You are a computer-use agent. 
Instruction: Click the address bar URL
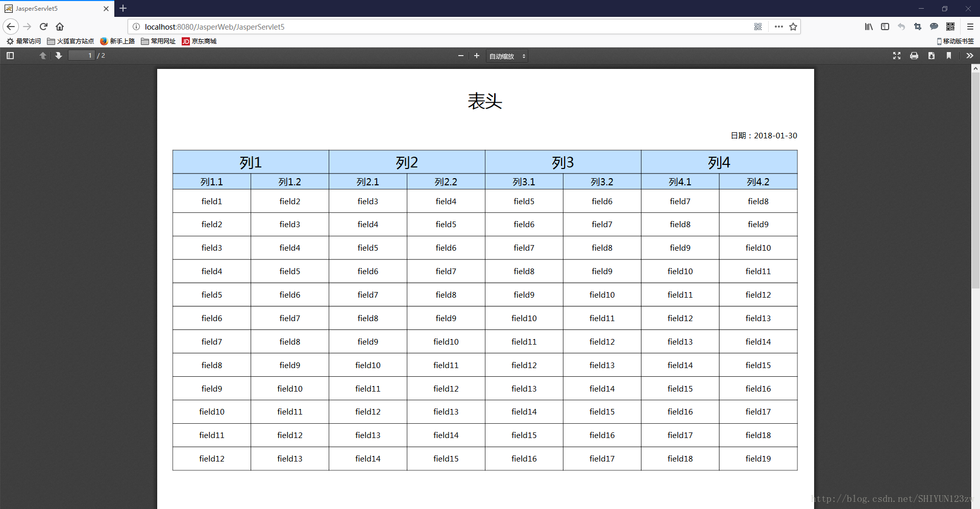214,27
